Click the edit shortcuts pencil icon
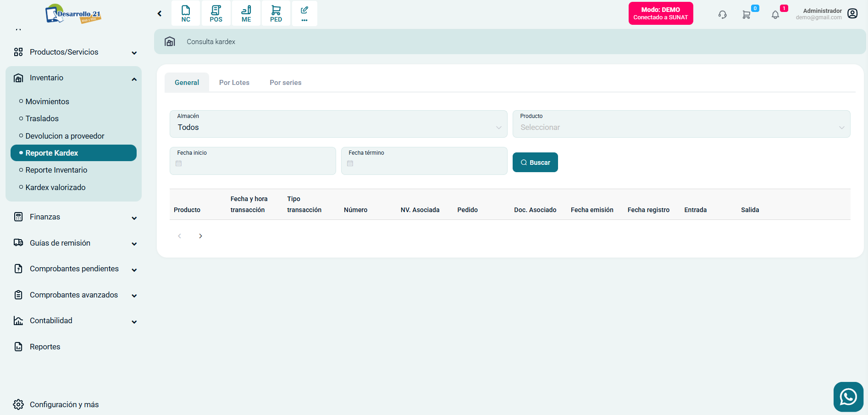868x415 pixels. (304, 13)
